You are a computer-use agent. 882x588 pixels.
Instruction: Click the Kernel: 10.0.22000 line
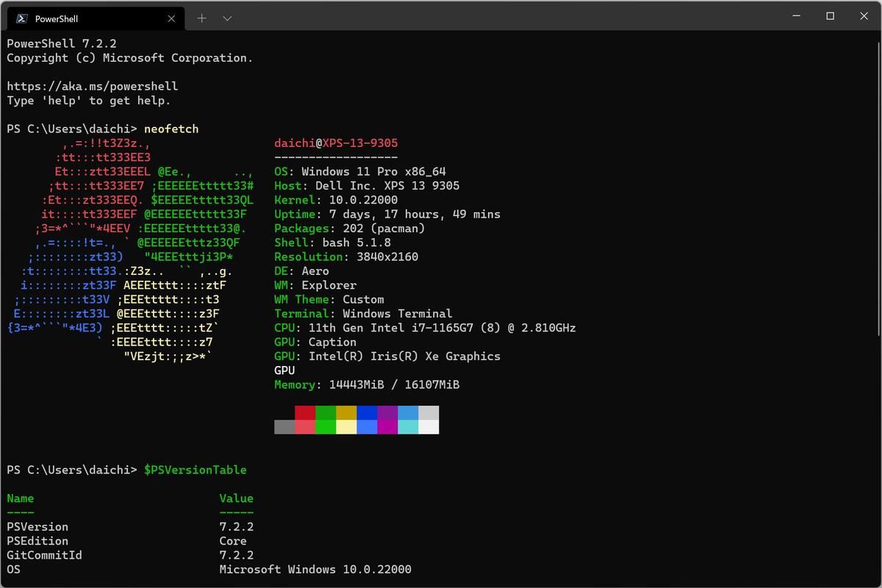(336, 200)
